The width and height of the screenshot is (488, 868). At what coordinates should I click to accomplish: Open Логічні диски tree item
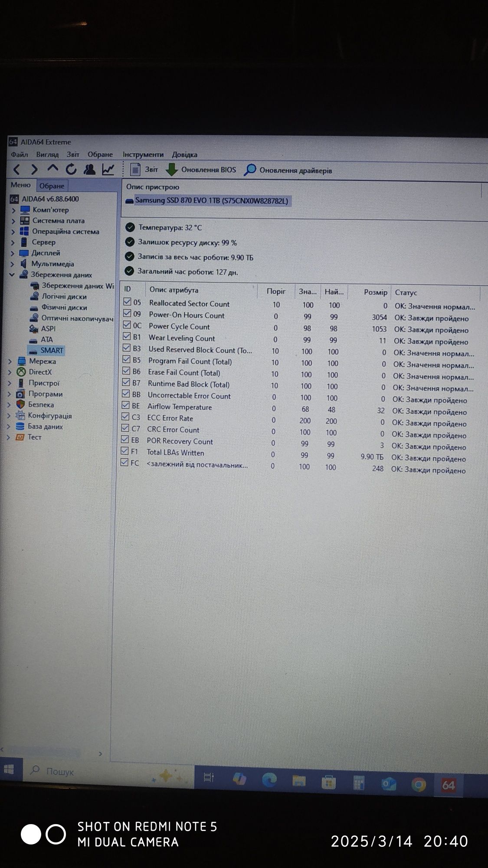tap(59, 296)
